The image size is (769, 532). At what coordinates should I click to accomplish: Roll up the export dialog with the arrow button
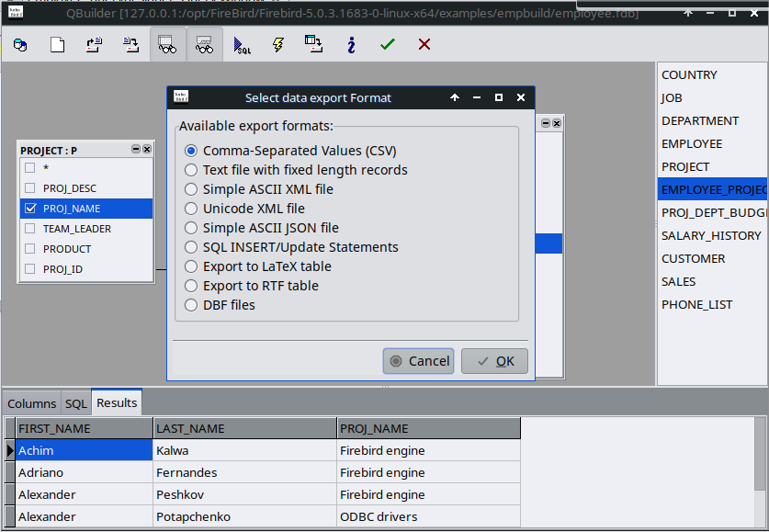455,97
